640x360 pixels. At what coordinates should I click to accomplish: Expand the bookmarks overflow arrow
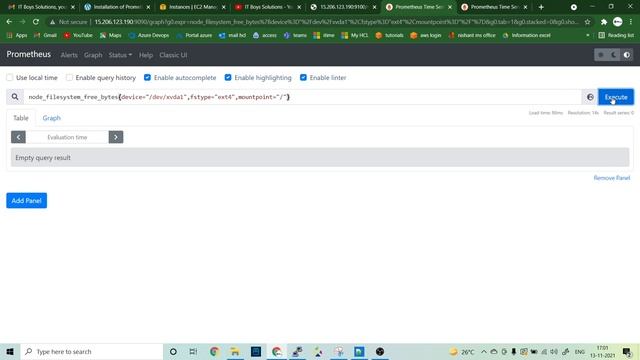[x=587, y=36]
